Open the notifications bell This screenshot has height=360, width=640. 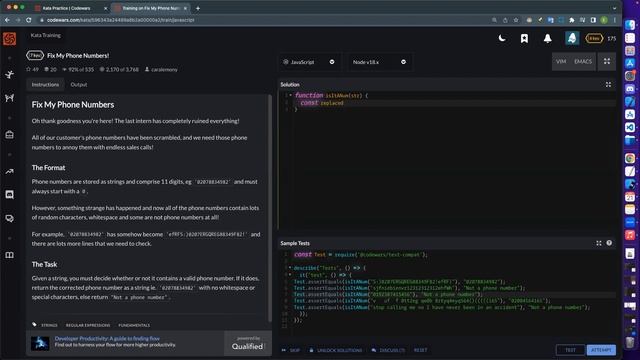click(x=547, y=38)
